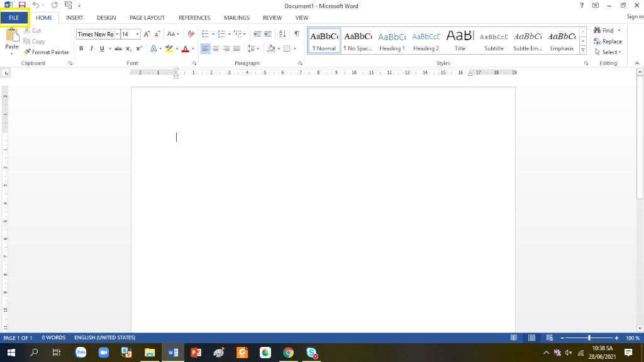The height and width of the screenshot is (362, 644).
Task: Toggle Underline formatting
Action: [x=102, y=48]
